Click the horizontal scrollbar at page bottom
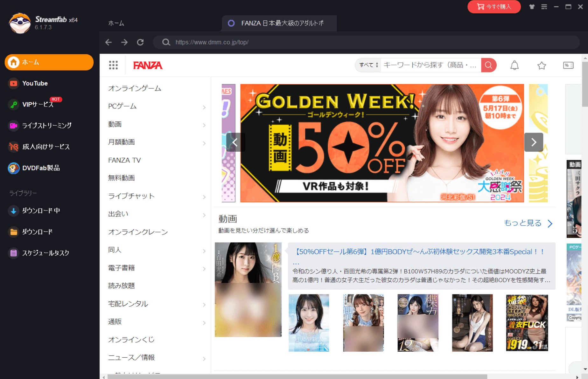Screen dimensions: 588x379 (x=297, y=376)
